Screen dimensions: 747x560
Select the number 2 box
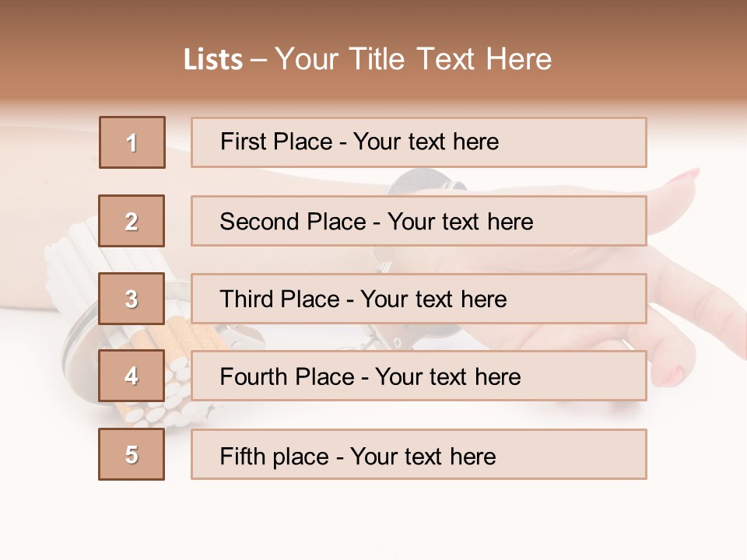132,221
